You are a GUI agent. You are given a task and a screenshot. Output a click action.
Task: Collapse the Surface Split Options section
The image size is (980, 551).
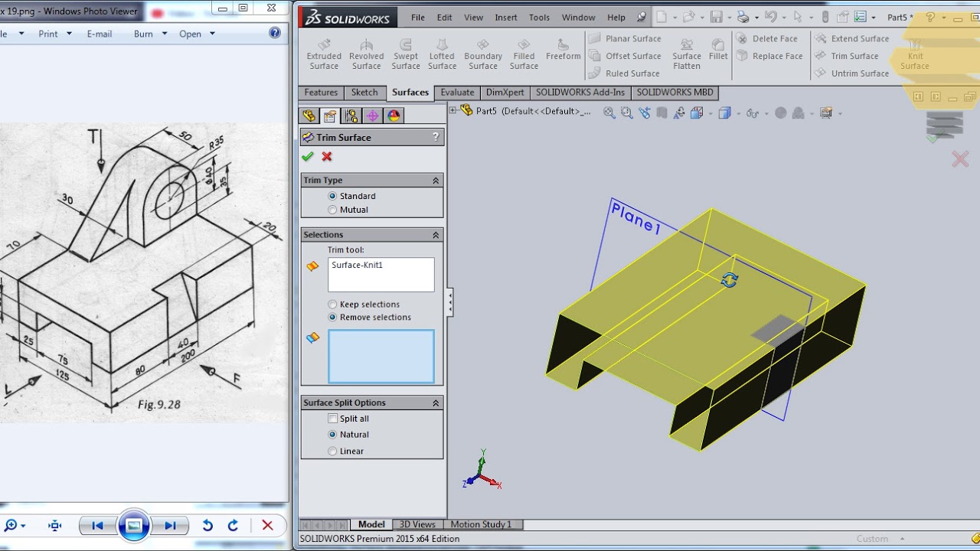tap(436, 403)
